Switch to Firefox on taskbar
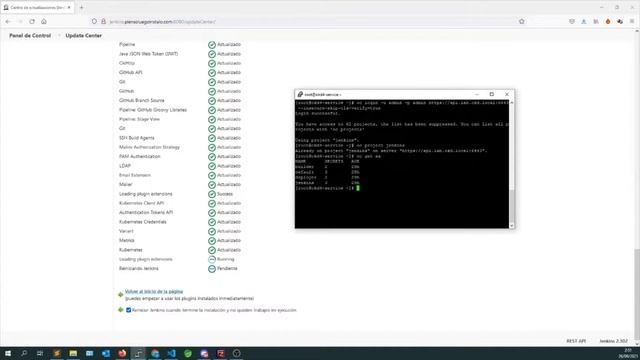640x360 pixels. click(122, 353)
